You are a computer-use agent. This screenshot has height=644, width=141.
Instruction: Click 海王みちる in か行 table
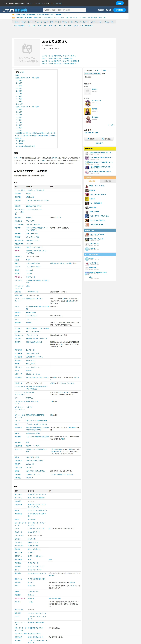click(x=18, y=494)
